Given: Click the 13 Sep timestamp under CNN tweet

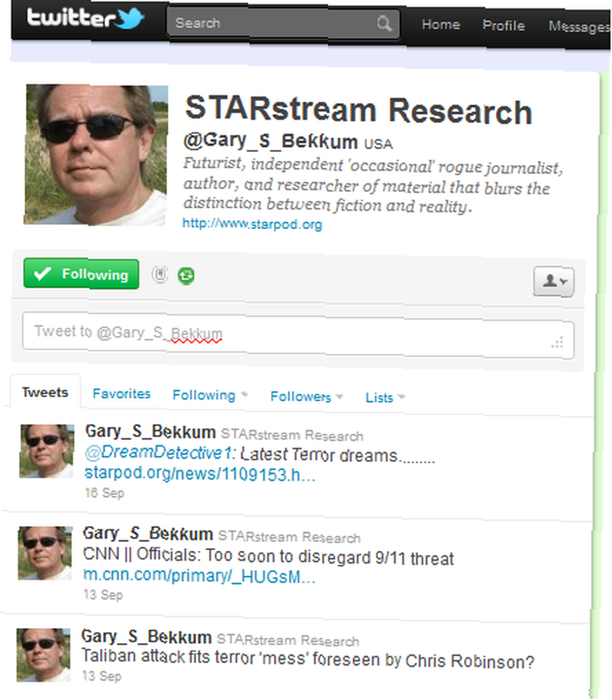Looking at the screenshot, I should [103, 594].
